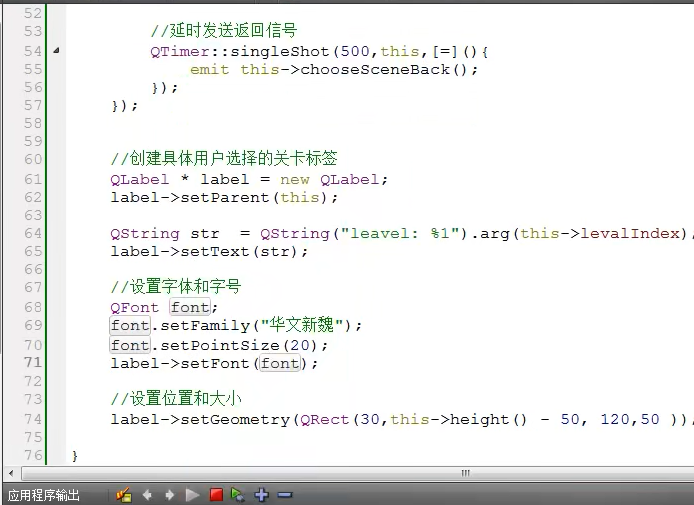Screen dimensions: 694x505
Task: Click height() call on line 74
Action: pos(488,420)
